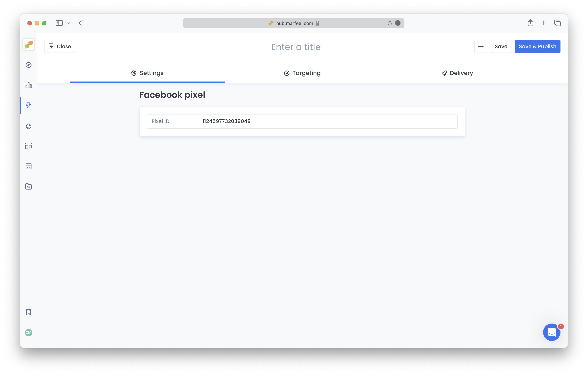Select the layout sections sidebar icon
588x375 pixels.
point(29,146)
